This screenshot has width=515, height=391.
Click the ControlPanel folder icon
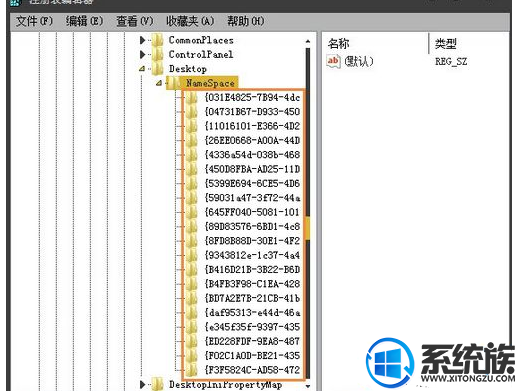click(157, 54)
